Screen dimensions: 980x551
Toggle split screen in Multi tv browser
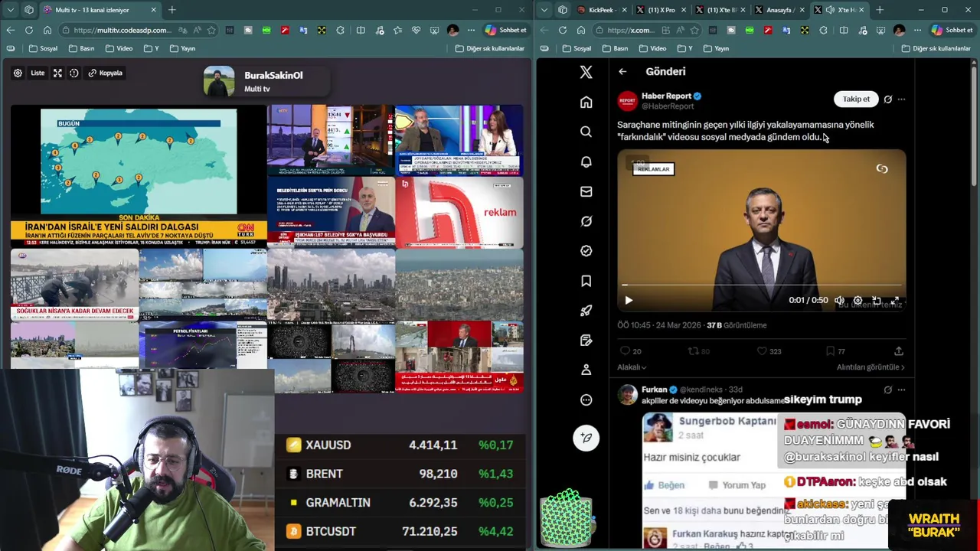[361, 30]
